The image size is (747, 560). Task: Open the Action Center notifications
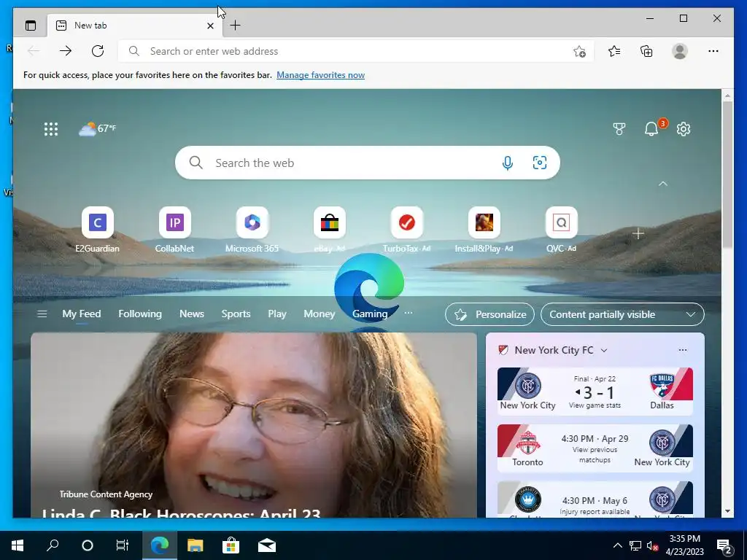tap(724, 547)
